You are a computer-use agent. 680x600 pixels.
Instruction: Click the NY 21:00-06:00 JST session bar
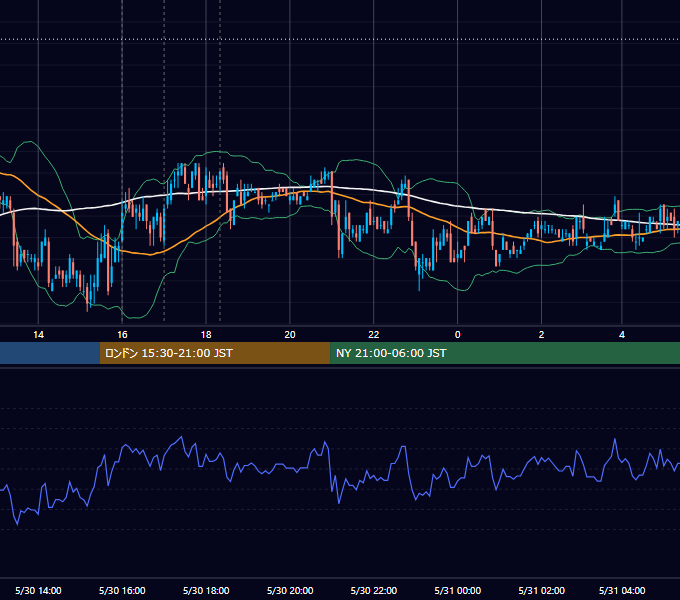tap(505, 353)
